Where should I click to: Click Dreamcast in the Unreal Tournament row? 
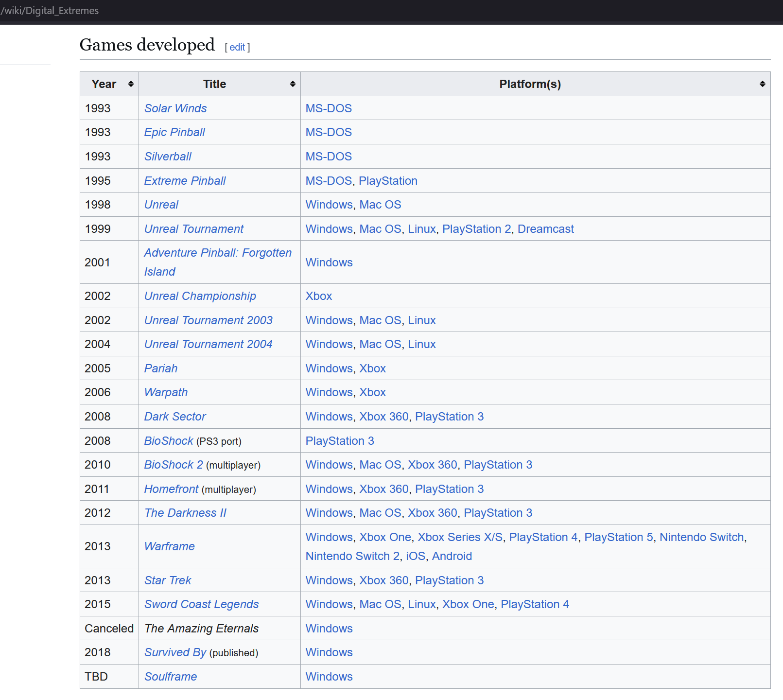[546, 229]
